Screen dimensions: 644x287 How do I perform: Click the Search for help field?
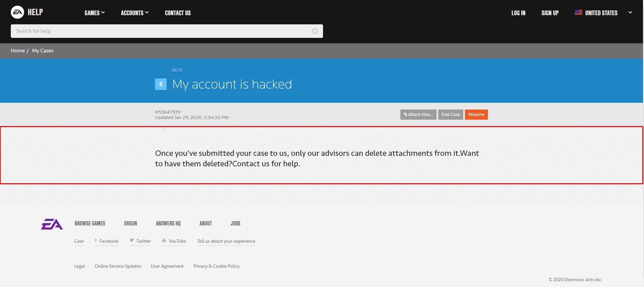(x=162, y=31)
